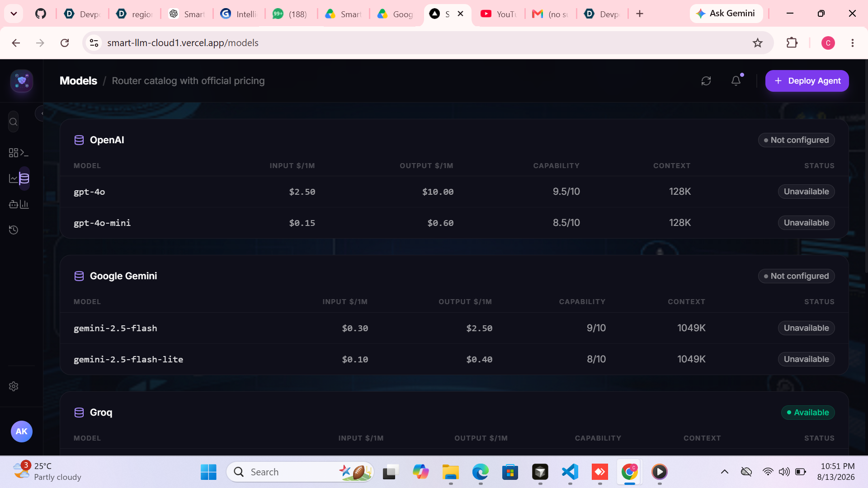Select the gpt-4o model name
This screenshot has width=868, height=488.
tap(90, 192)
